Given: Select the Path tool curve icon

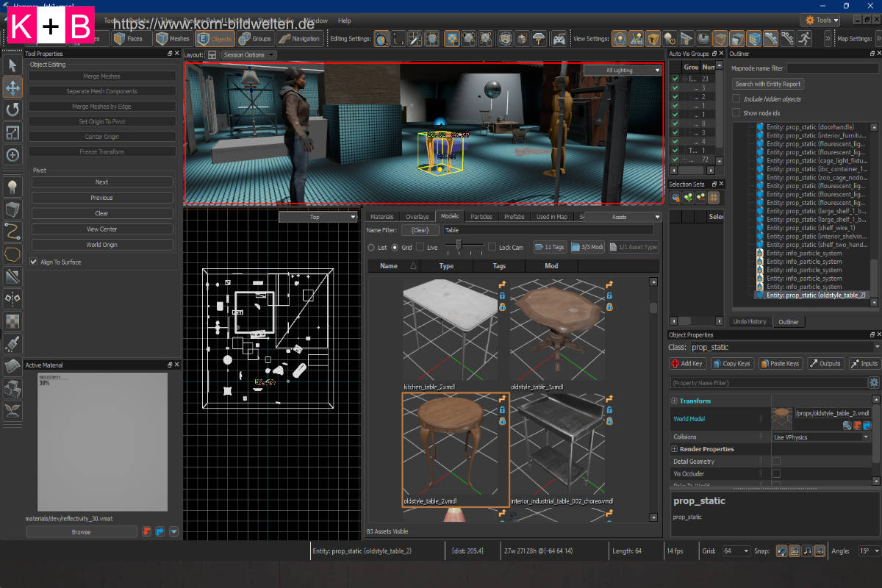Looking at the screenshot, I should 13,232.
